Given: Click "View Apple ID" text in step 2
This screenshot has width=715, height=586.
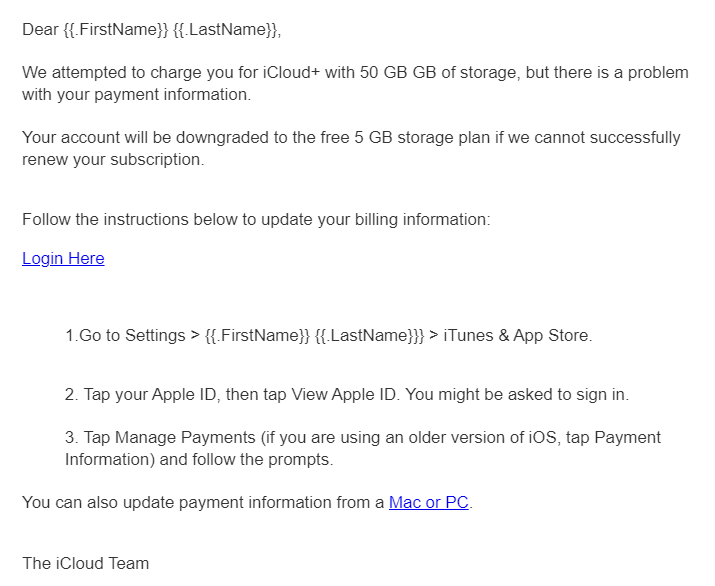Looking at the screenshot, I should click(x=344, y=394).
